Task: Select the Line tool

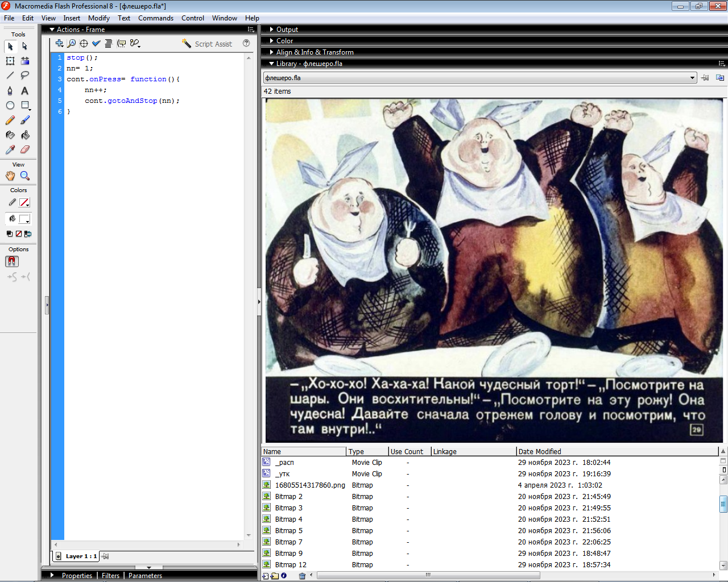Action: coord(10,76)
